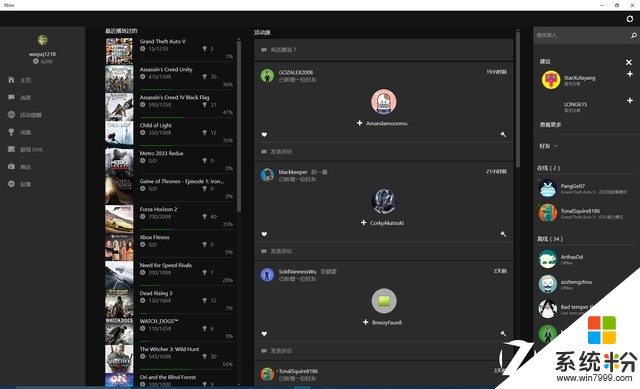Open the see more suggestions link
Viewport: 640px width, 389px height.
(551, 124)
